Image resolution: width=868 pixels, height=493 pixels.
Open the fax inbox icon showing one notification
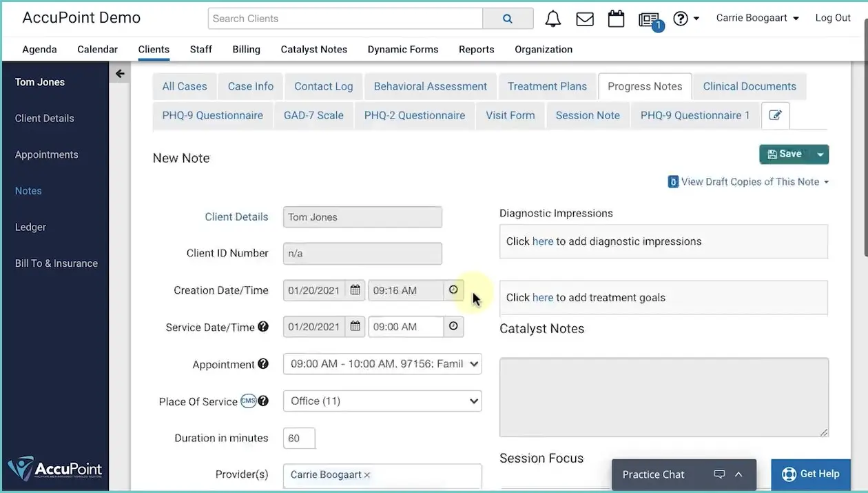pyautogui.click(x=648, y=19)
